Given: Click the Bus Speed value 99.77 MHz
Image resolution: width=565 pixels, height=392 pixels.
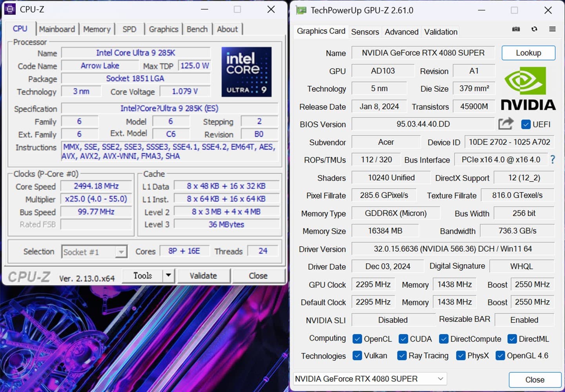Looking at the screenshot, I should point(96,212).
